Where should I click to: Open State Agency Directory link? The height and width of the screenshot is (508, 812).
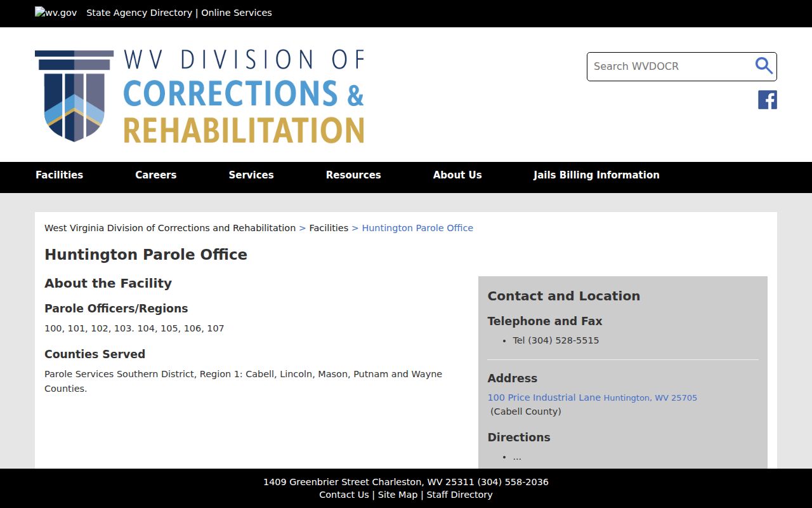139,13
